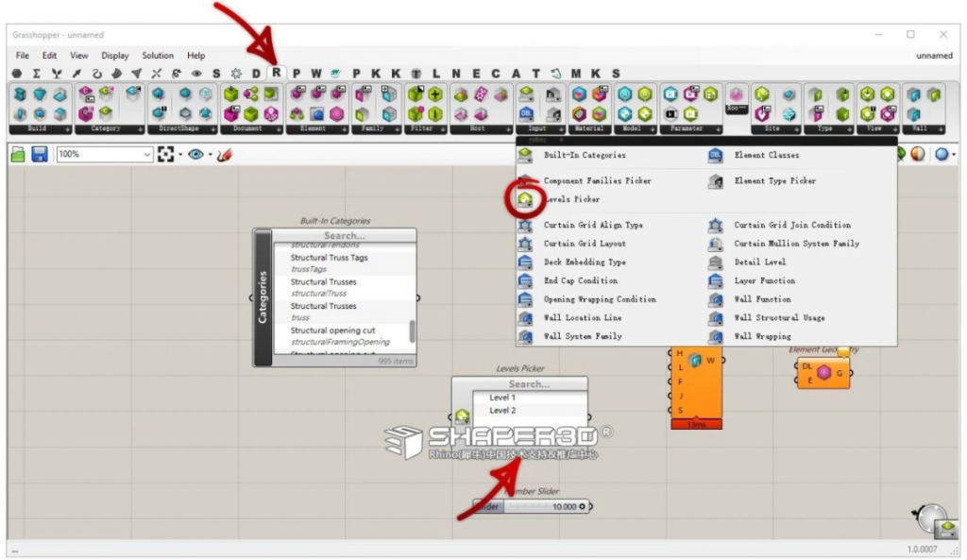Click the pink cube icon in the Room panel
This screenshot has width=967, height=560.
[736, 93]
